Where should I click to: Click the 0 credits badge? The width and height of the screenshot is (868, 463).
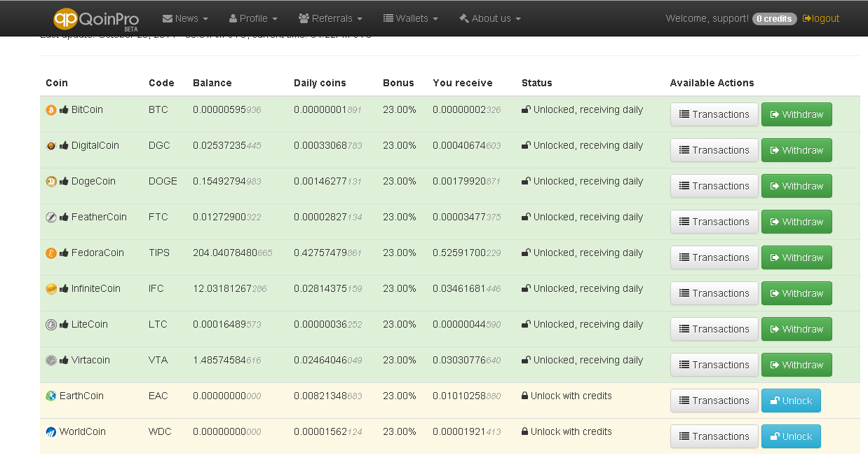775,19
